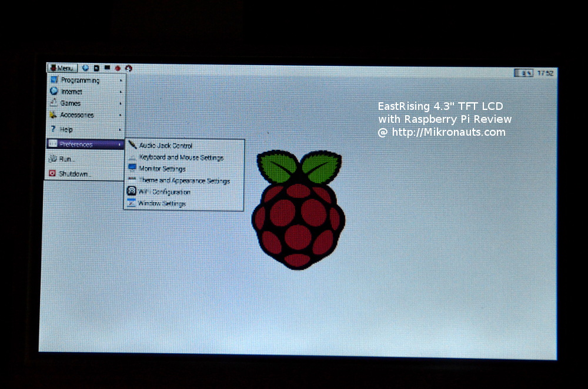Click the red Shutdown icon
The image size is (588, 389).
[52, 173]
